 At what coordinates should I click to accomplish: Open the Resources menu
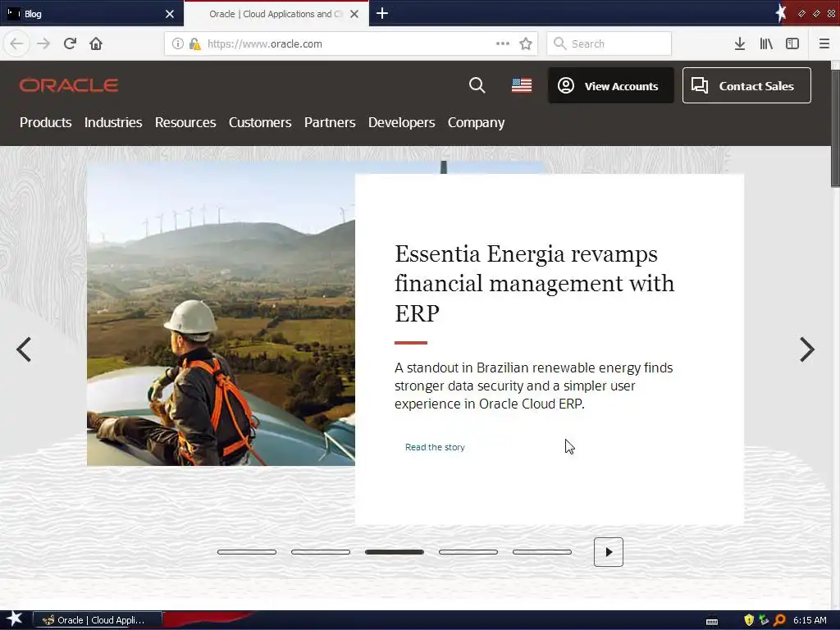(185, 123)
